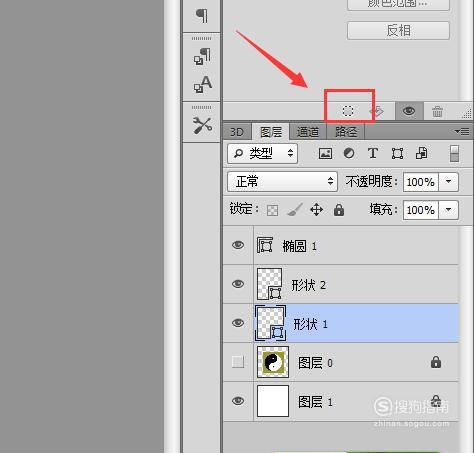Click the 反相 button
This screenshot has height=453, width=474.
click(x=398, y=31)
